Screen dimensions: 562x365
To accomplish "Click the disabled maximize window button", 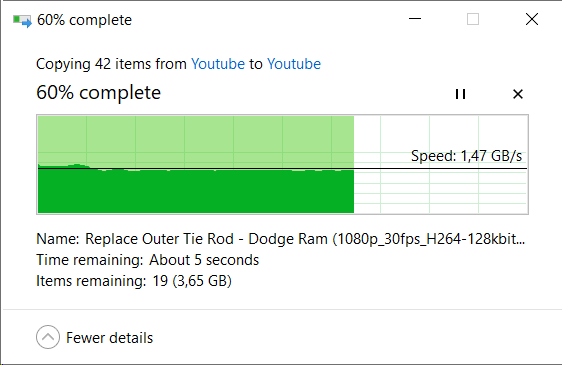I will [473, 19].
